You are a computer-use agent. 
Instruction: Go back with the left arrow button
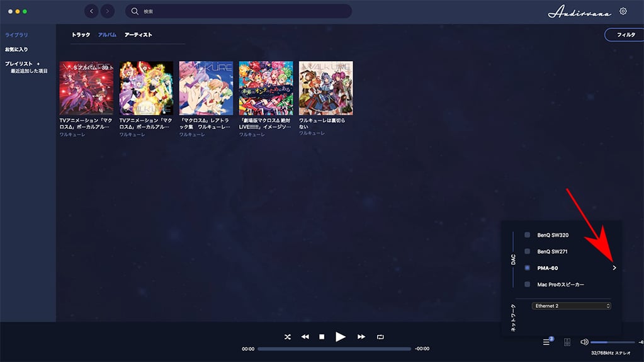coord(91,11)
